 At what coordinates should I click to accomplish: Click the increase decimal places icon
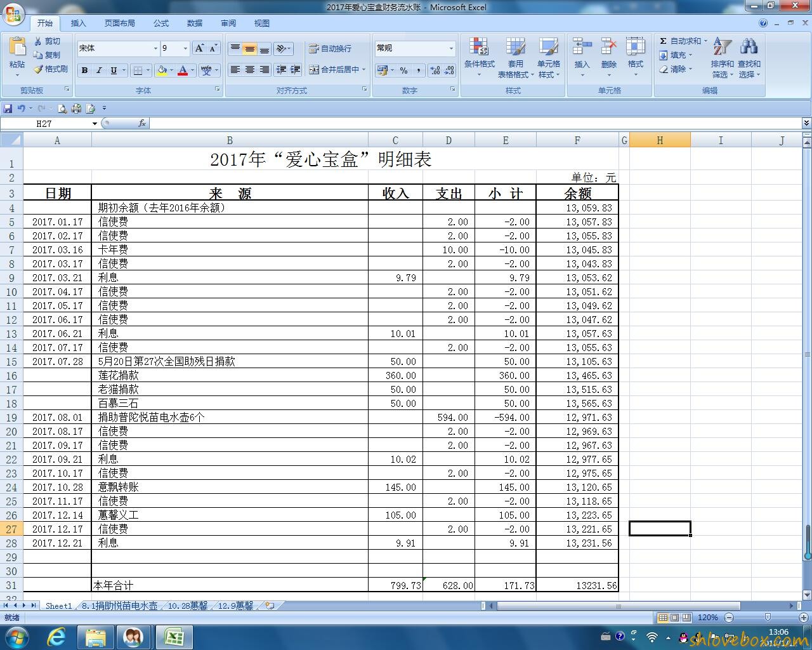435,70
